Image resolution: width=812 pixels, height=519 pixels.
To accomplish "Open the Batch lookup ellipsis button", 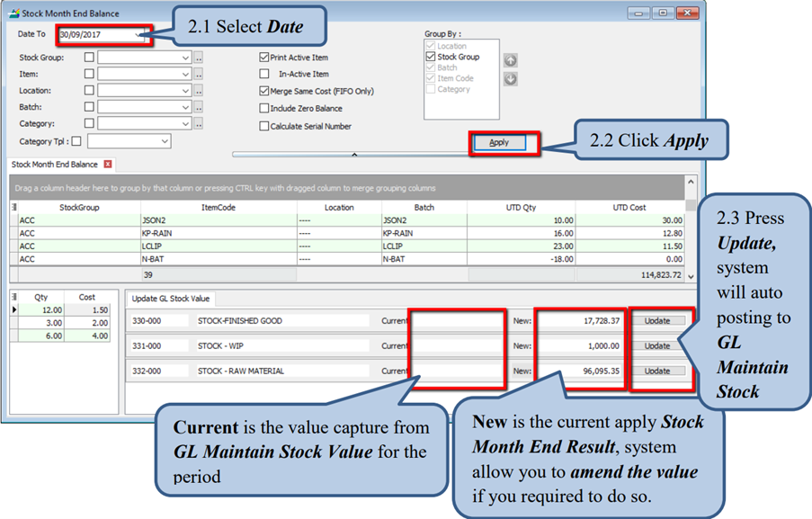I will click(x=199, y=107).
